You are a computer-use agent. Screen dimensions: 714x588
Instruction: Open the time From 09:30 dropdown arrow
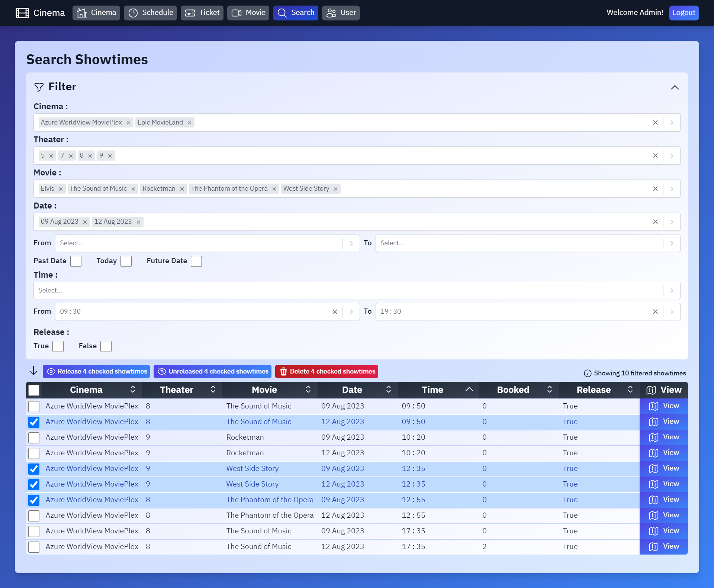[x=351, y=312]
